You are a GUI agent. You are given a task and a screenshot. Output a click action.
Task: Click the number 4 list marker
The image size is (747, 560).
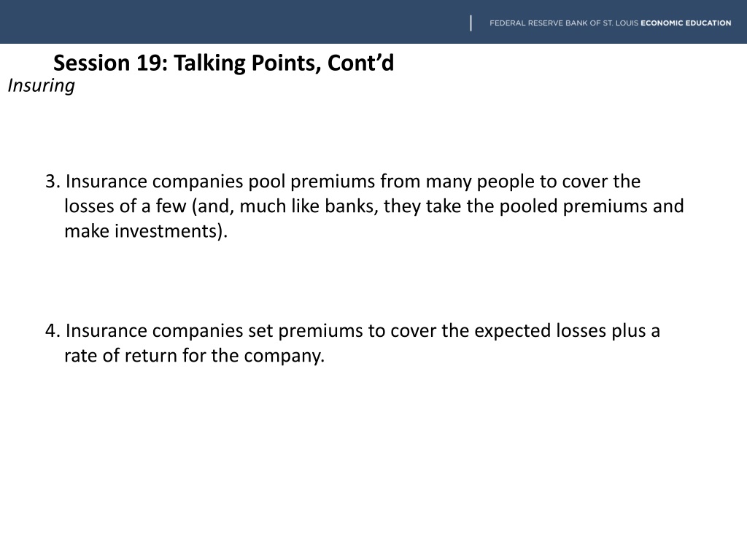tap(53, 331)
